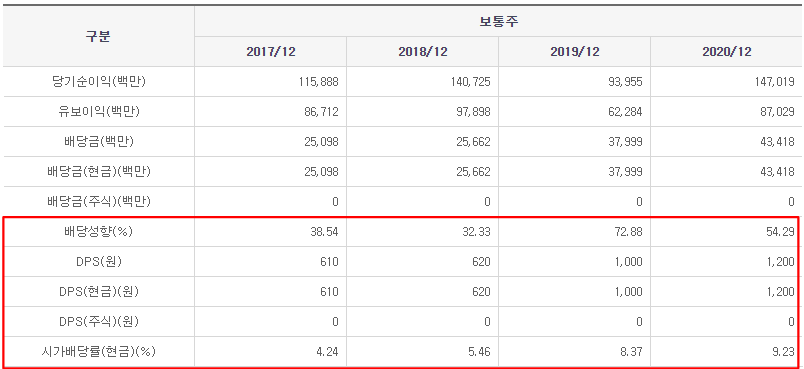Select 1,000 in the DPS(원) row
The height and width of the screenshot is (369, 804).
(629, 262)
